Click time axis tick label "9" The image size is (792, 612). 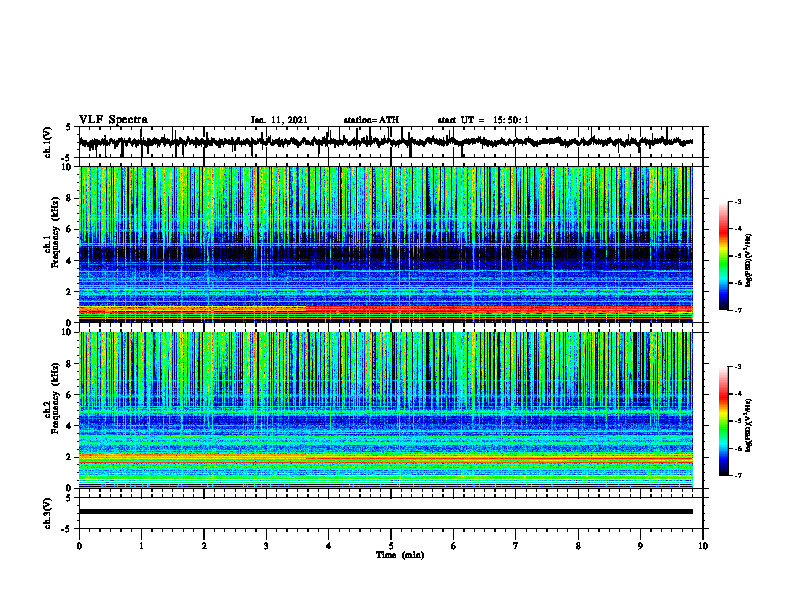tap(640, 546)
